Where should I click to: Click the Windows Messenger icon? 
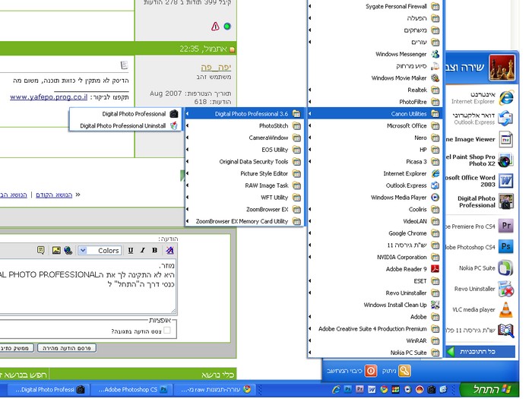pos(435,54)
